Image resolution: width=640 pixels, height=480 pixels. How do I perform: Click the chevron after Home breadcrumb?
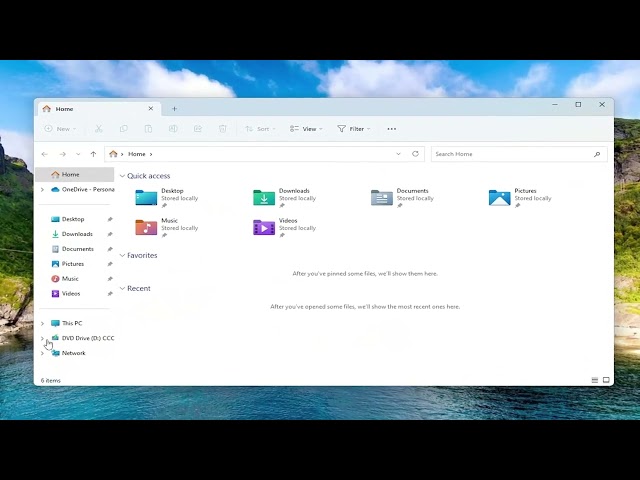pos(151,154)
